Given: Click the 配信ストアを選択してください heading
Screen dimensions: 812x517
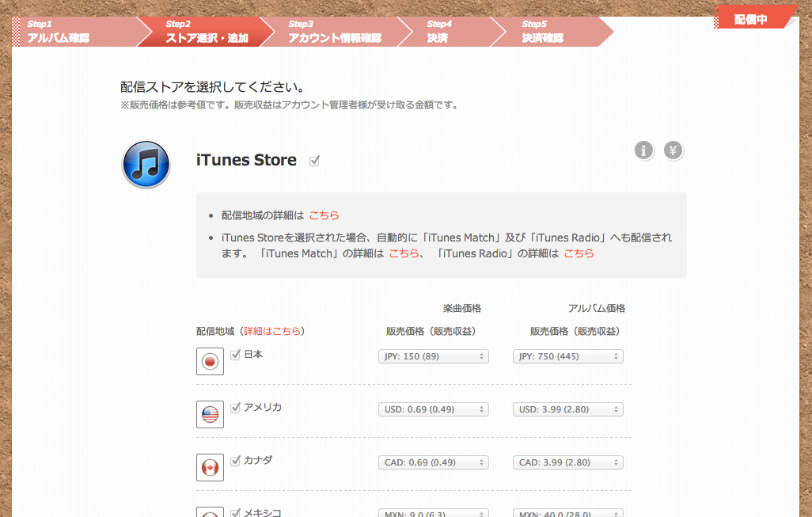Looking at the screenshot, I should 212,87.
